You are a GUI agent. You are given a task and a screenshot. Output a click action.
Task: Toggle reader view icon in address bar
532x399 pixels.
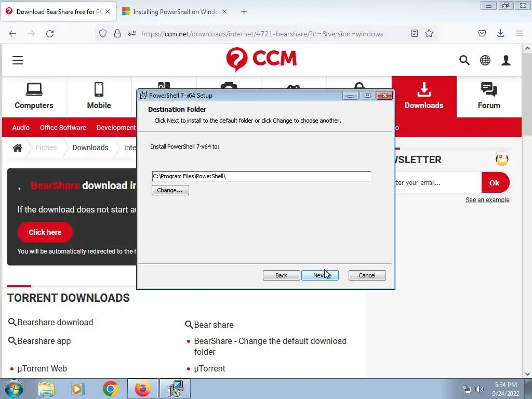click(x=414, y=33)
